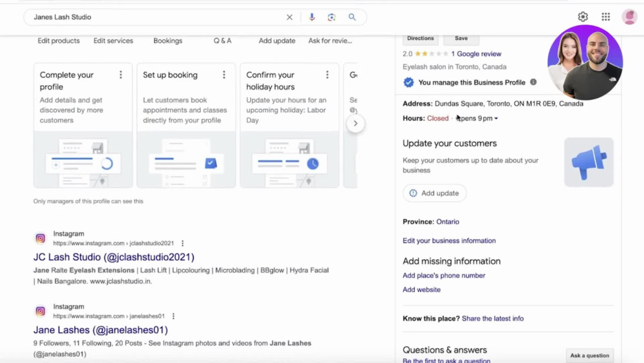Click the Add update button under Update your customers
This screenshot has width=644, height=363.
point(435,193)
